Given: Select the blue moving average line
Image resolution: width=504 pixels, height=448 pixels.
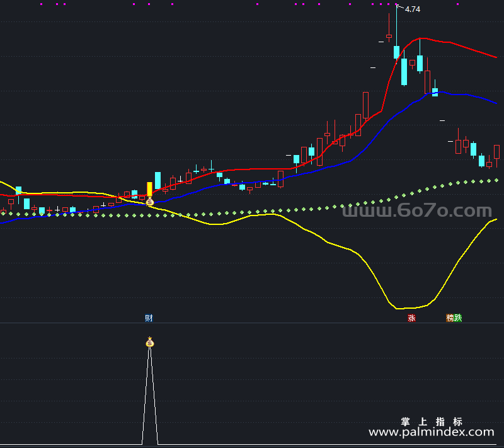Looking at the screenshot, I should point(251,183).
